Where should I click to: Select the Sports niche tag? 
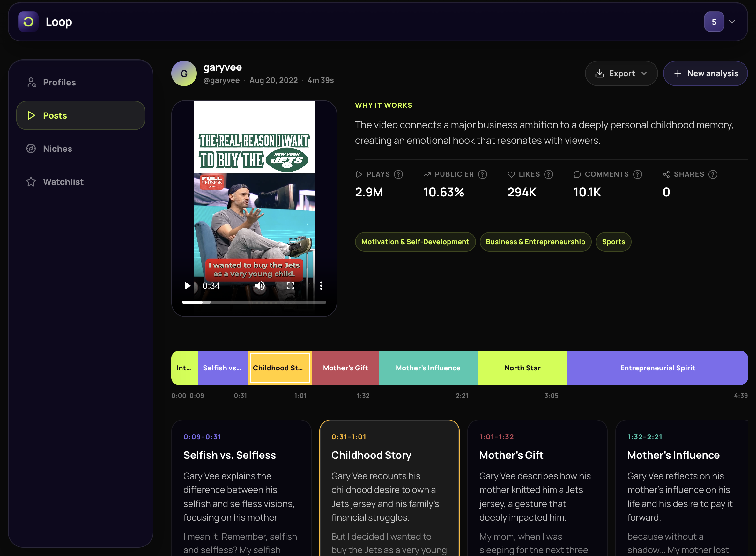[613, 242]
